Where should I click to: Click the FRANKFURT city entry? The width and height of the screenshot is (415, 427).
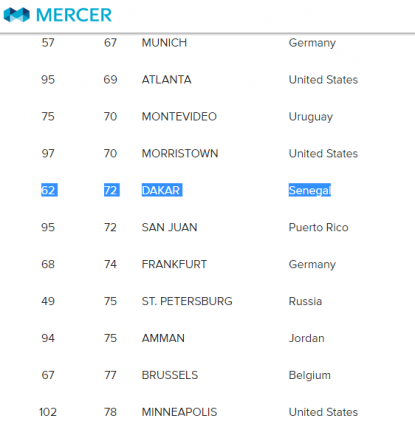click(174, 264)
